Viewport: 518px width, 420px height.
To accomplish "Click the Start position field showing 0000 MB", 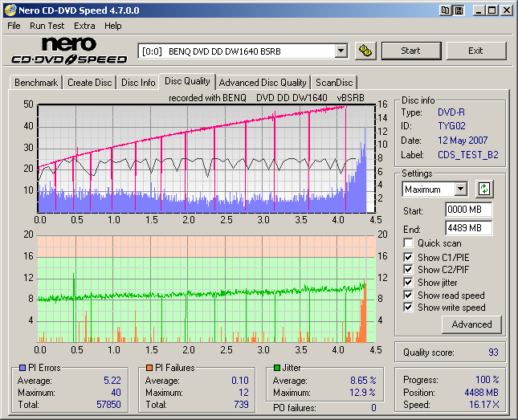I will pos(468,210).
